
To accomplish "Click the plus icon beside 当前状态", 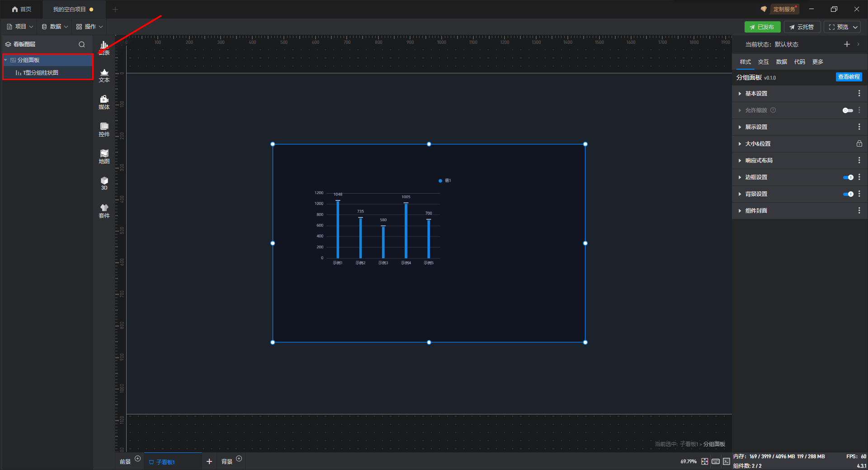I will (847, 44).
